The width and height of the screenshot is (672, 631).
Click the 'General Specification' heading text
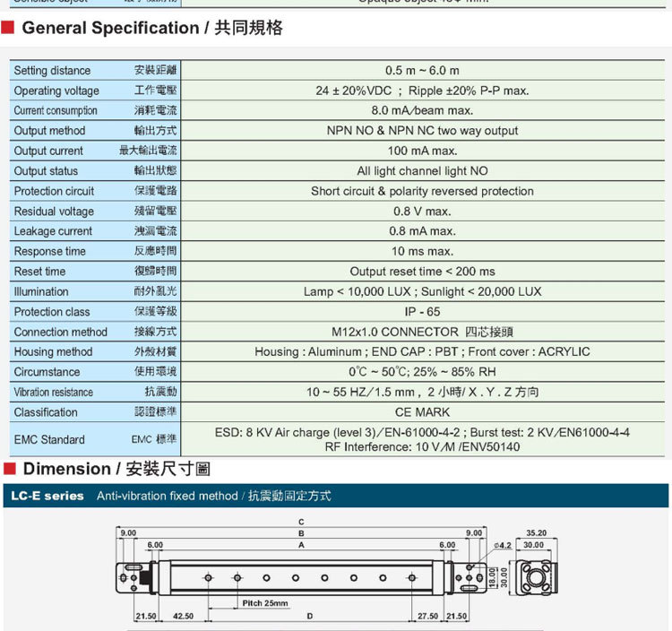click(x=110, y=29)
